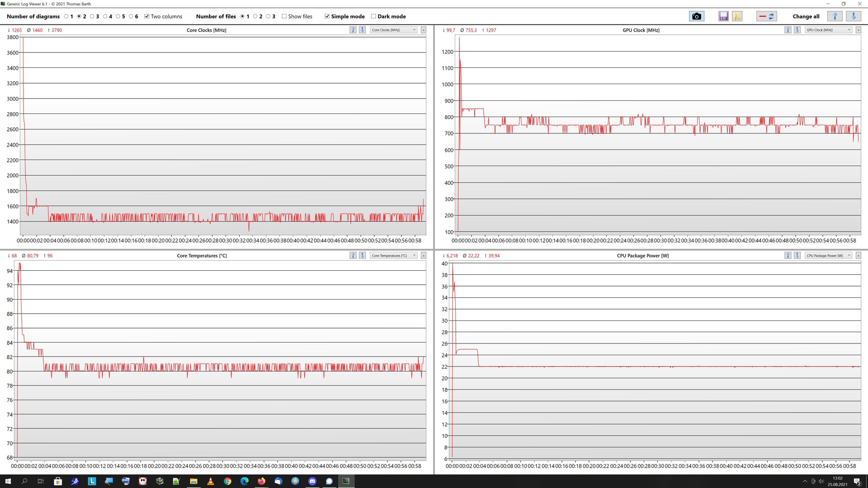Click the floppy disk save icon
This screenshot has height=488, width=868.
pyautogui.click(x=723, y=16)
